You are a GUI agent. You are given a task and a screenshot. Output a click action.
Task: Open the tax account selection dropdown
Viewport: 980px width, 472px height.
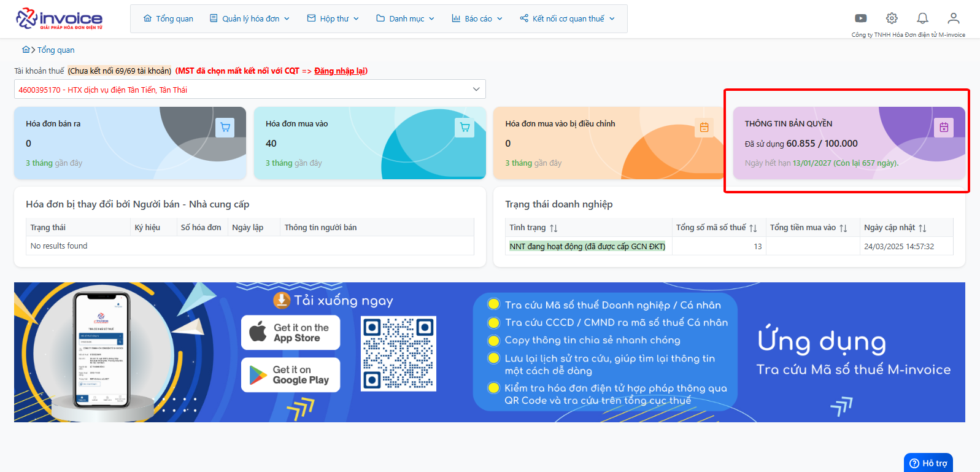click(250, 89)
